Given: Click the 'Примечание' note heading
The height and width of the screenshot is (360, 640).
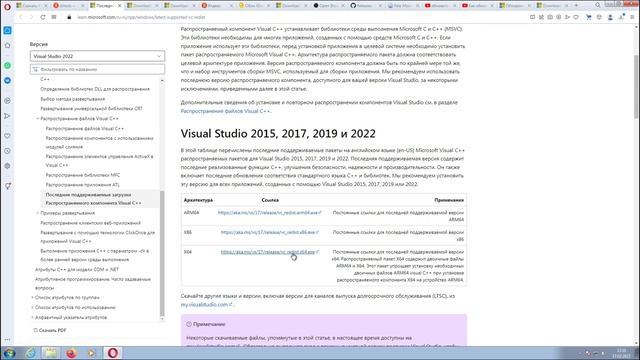Looking at the screenshot, I should [x=209, y=324].
